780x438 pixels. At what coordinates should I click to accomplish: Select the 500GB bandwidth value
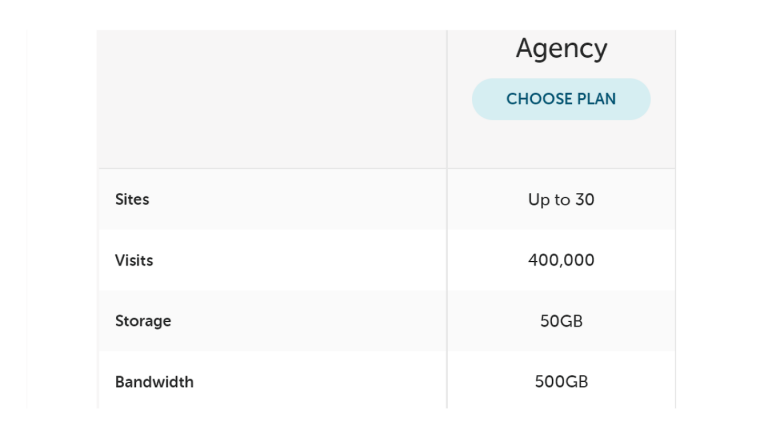coord(561,382)
